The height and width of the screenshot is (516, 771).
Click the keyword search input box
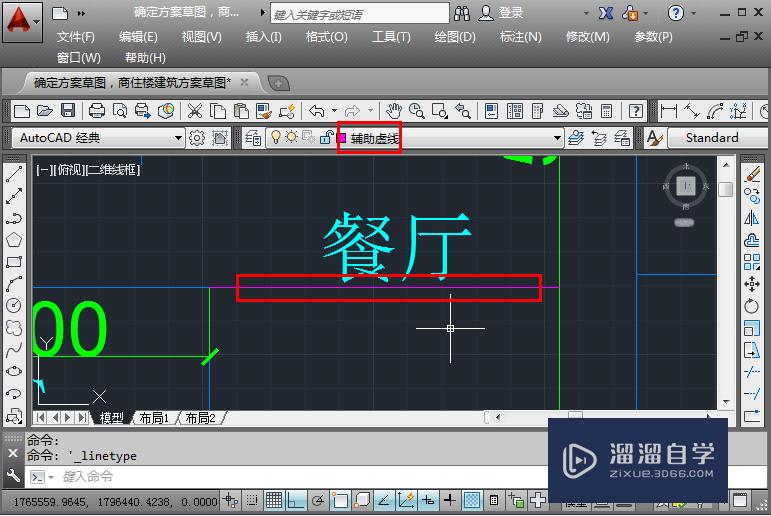(x=359, y=14)
